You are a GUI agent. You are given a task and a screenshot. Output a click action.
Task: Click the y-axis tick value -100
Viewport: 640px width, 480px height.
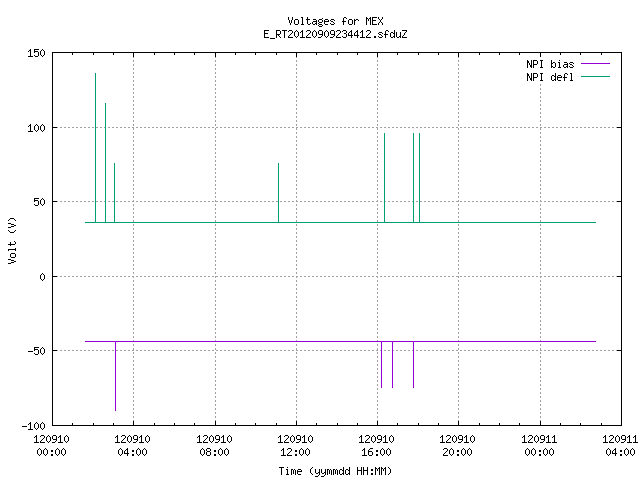click(33, 426)
